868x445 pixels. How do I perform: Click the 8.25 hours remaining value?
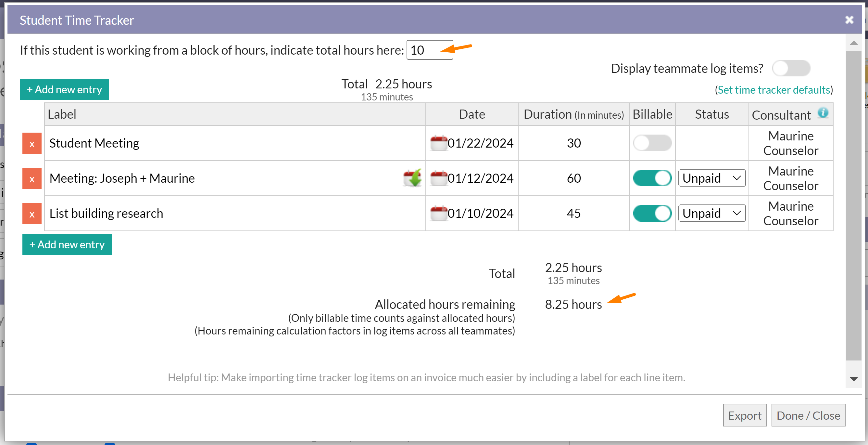tap(573, 304)
